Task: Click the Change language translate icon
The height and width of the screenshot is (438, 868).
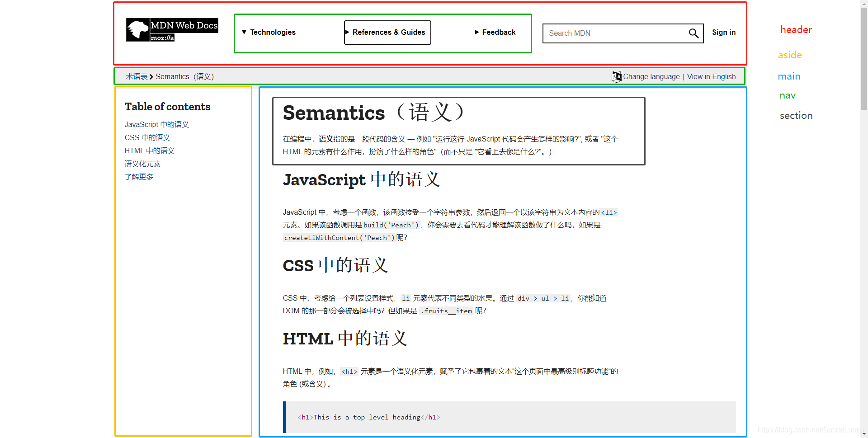Action: tap(616, 76)
